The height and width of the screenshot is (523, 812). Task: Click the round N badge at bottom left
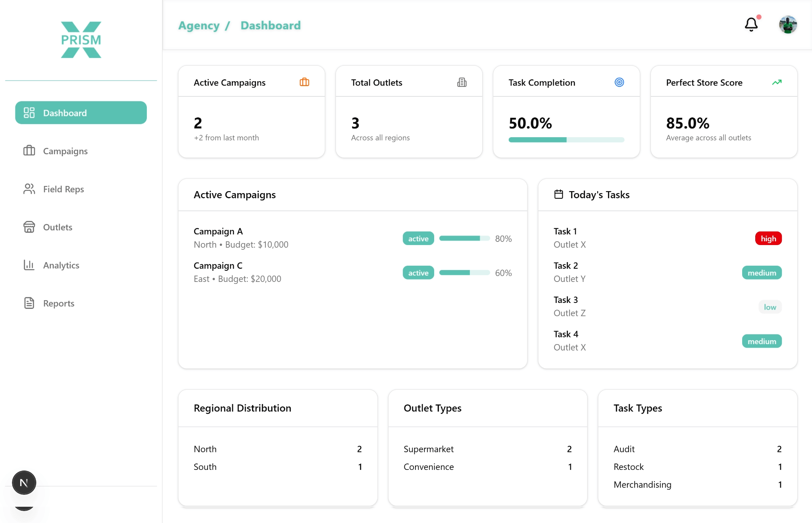point(24,483)
